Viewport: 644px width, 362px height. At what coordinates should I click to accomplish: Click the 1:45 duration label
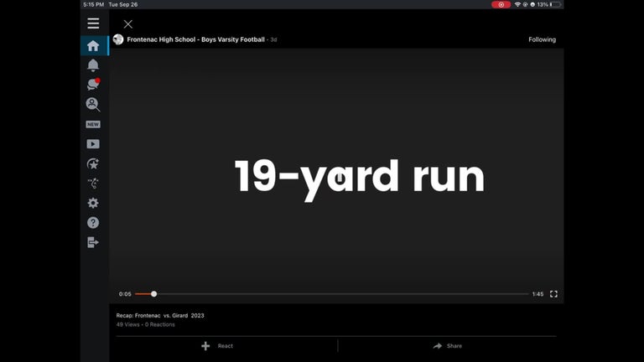point(538,294)
